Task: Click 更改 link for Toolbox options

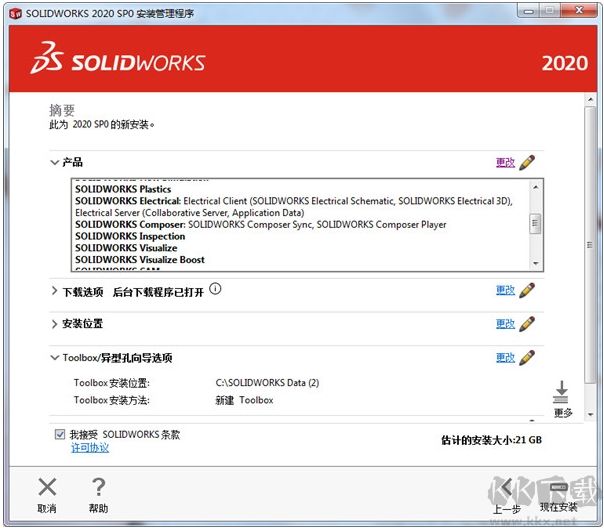Action: 505,358
